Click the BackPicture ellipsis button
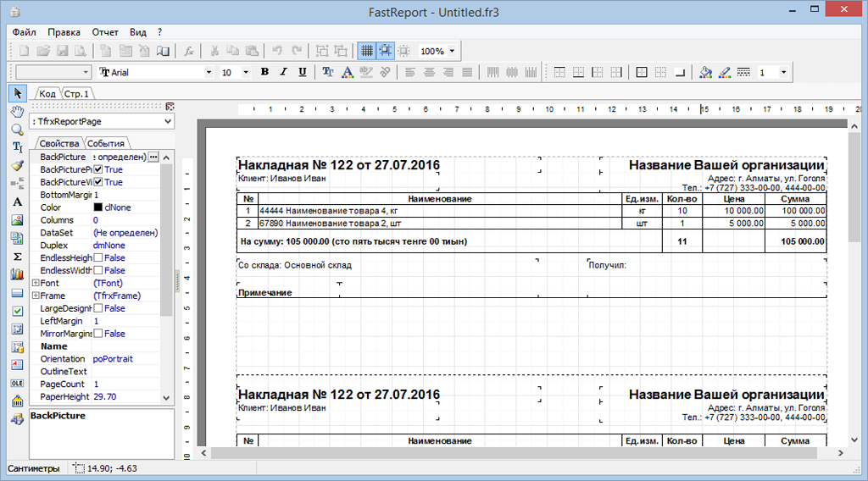The height and width of the screenshot is (481, 868). (x=153, y=158)
